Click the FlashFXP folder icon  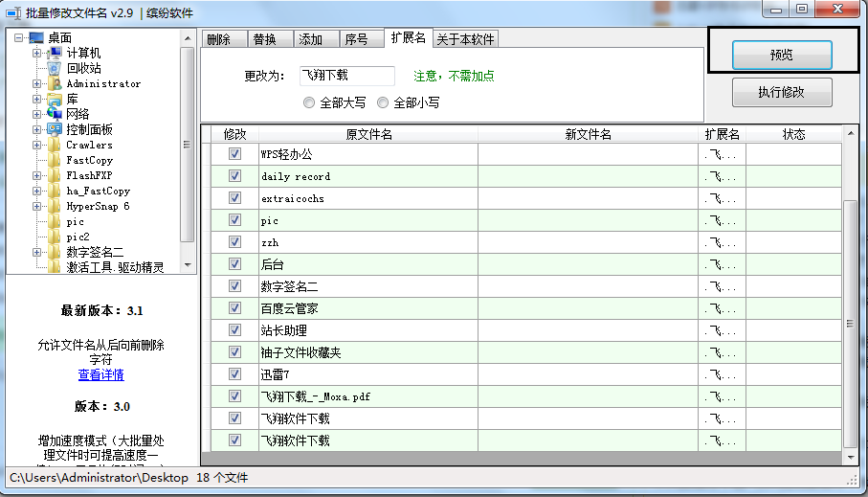(55, 175)
